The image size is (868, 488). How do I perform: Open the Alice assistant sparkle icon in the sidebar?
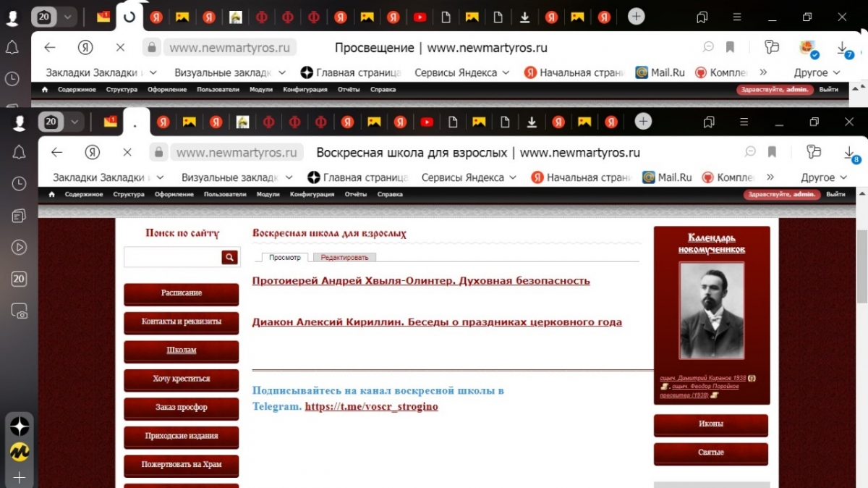coord(20,426)
